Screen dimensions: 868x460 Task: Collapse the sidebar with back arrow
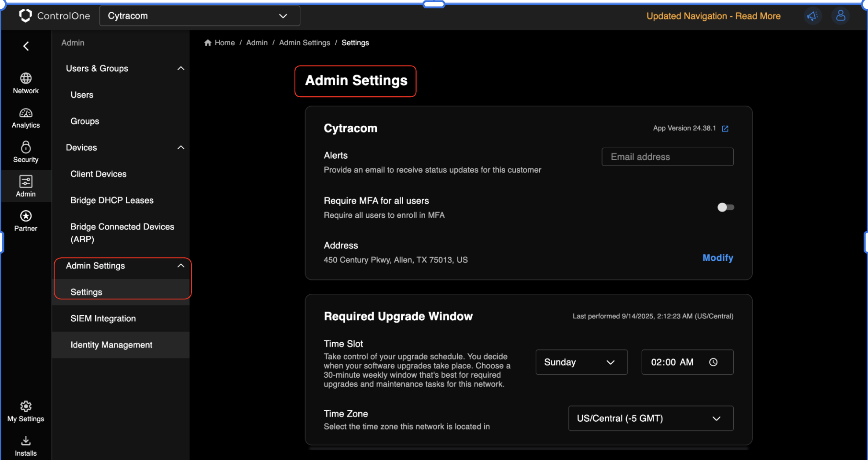(x=26, y=46)
